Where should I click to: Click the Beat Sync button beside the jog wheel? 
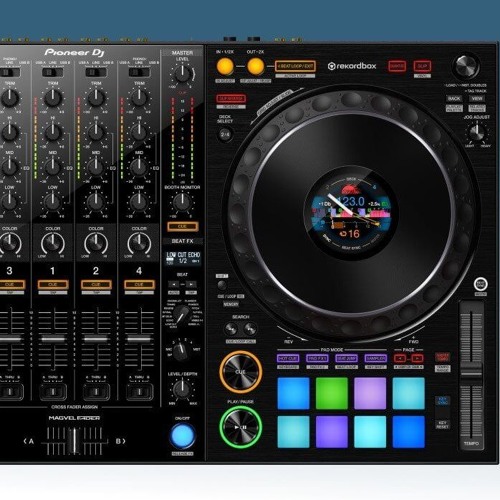[x=480, y=284]
